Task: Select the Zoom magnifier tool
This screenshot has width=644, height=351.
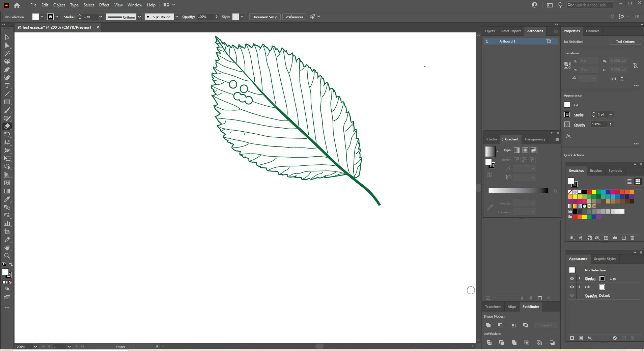Action: [7, 256]
